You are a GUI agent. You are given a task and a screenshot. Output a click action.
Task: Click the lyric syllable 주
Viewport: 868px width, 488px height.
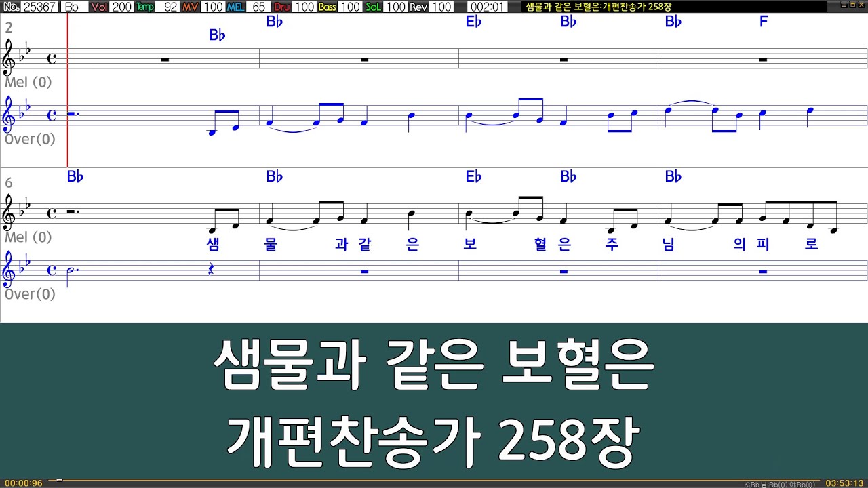pyautogui.click(x=612, y=244)
